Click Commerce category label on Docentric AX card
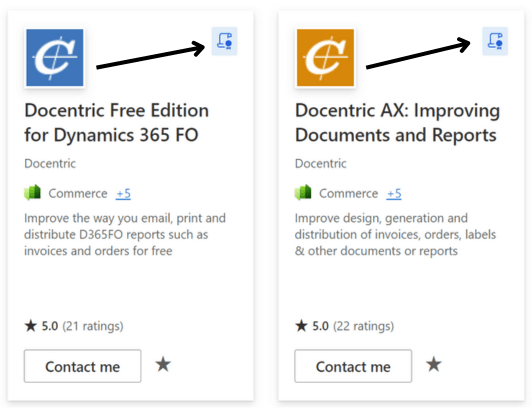 [348, 193]
